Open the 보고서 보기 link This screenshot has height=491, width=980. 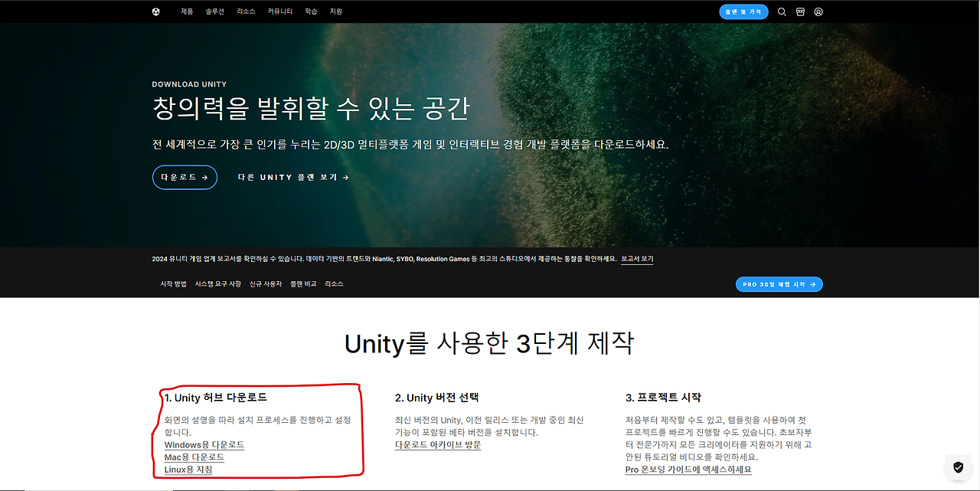click(x=637, y=259)
